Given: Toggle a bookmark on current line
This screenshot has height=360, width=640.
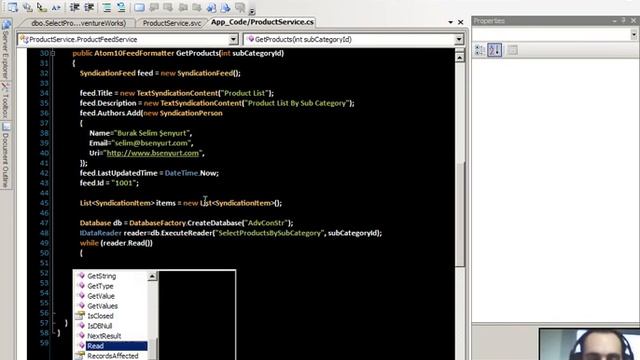Looking at the screenshot, I should (x=139, y=7).
